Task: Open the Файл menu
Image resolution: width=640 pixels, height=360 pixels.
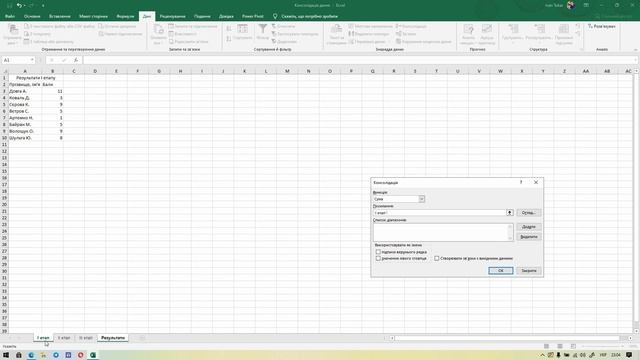Action: [10, 16]
